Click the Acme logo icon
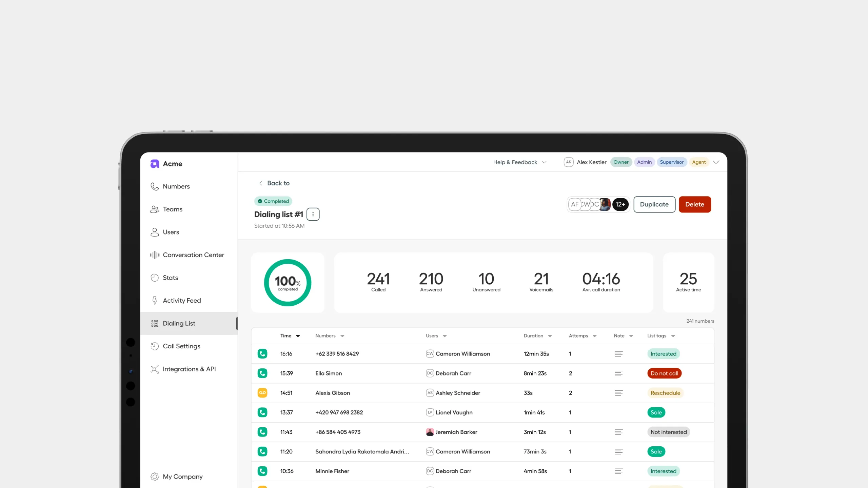This screenshot has width=868, height=488. [155, 164]
